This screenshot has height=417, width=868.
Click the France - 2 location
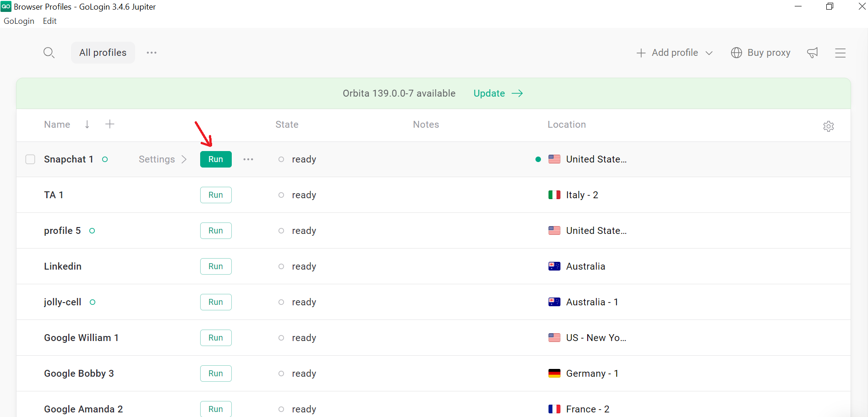[588, 409]
